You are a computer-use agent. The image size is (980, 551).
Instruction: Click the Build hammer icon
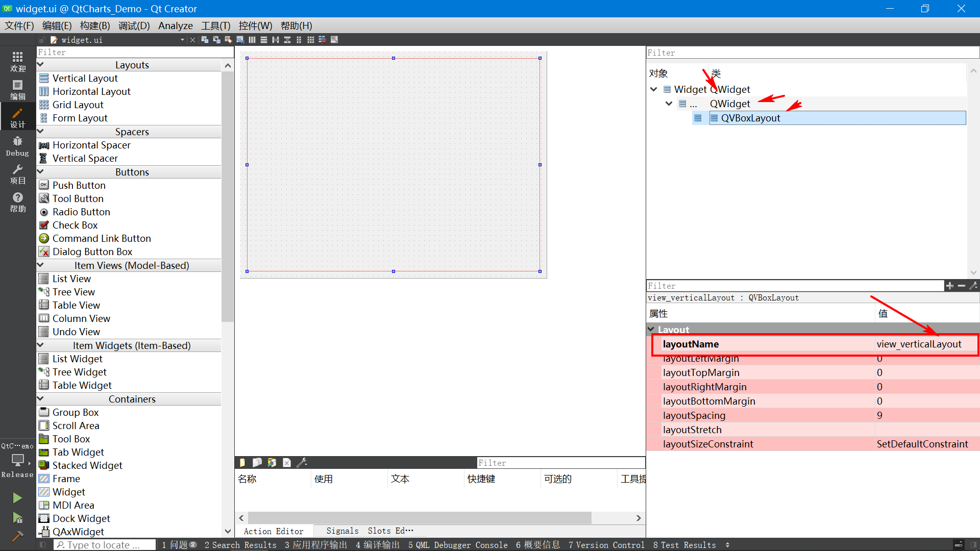pyautogui.click(x=17, y=536)
